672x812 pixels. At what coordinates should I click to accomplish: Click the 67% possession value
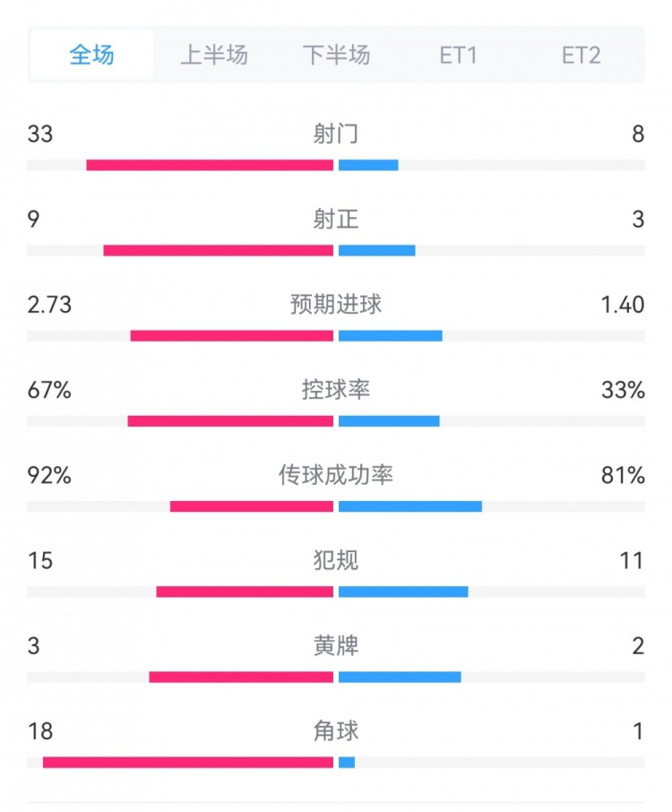coord(49,390)
